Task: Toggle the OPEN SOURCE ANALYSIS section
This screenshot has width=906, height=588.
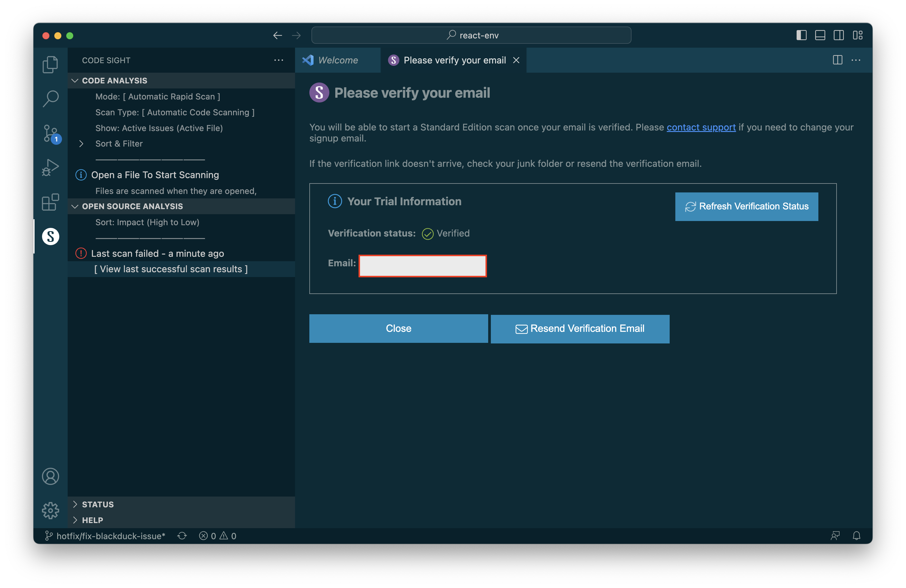Action: [132, 206]
